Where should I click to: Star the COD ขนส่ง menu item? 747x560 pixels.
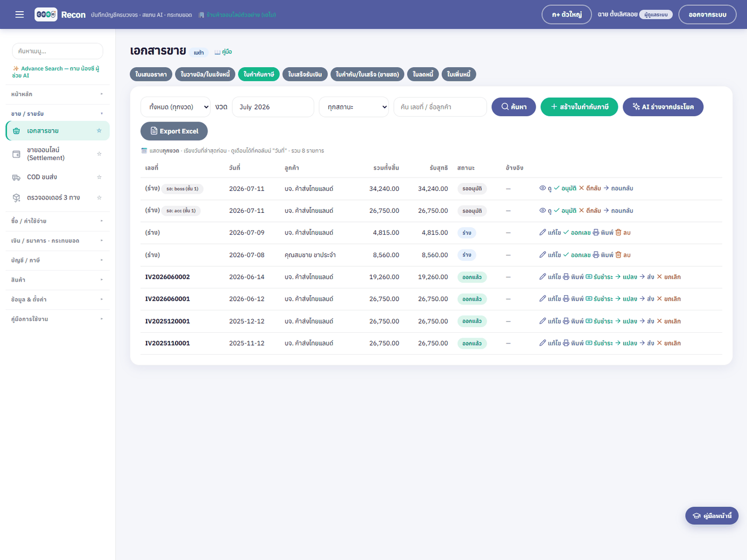click(99, 177)
